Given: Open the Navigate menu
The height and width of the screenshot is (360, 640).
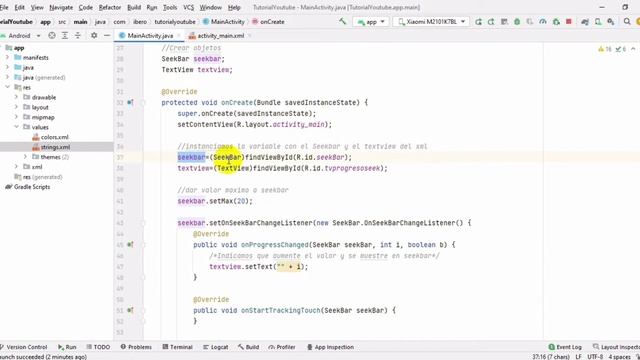Looking at the screenshot, I should pos(61,7).
